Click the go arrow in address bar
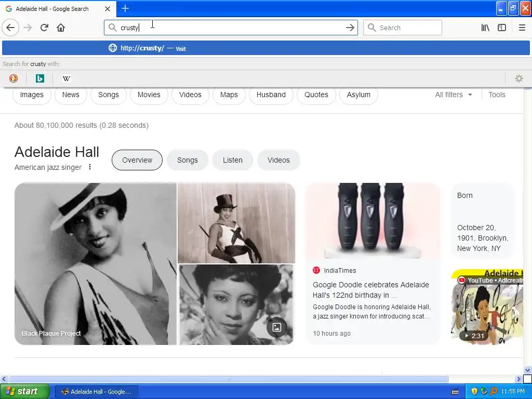Viewport: 532px width, 399px height. [x=350, y=28]
